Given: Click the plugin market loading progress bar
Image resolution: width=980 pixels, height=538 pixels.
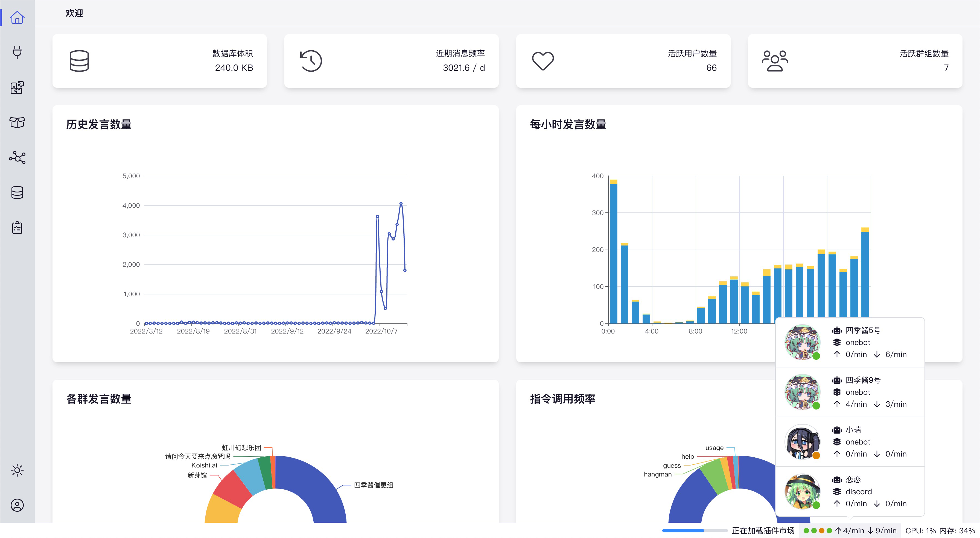Looking at the screenshot, I should (x=695, y=530).
